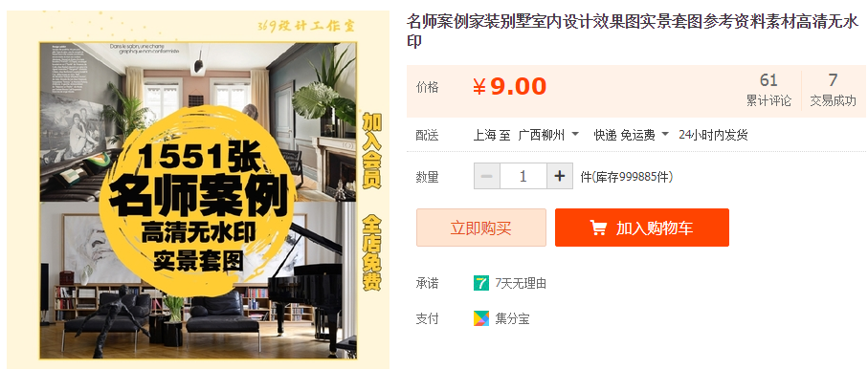Click the green 7-day return icon

click(481, 283)
